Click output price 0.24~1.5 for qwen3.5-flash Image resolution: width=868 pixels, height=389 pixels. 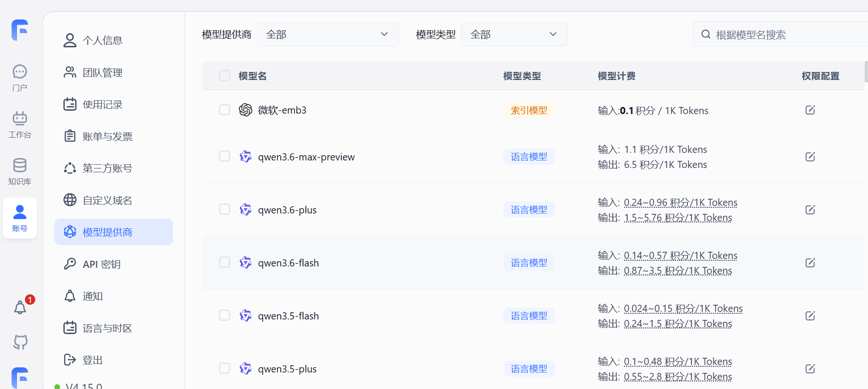point(678,324)
